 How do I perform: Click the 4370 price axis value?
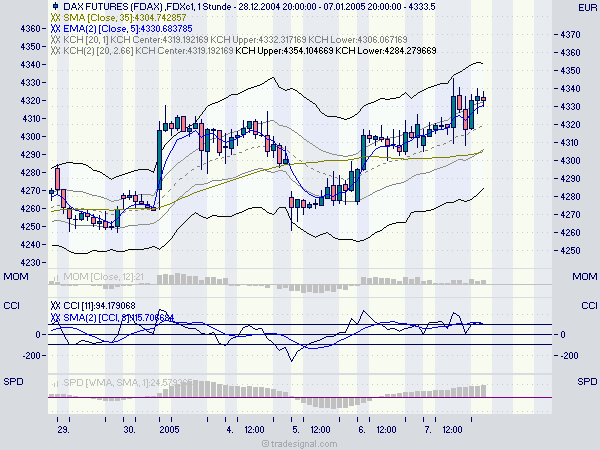570,34
